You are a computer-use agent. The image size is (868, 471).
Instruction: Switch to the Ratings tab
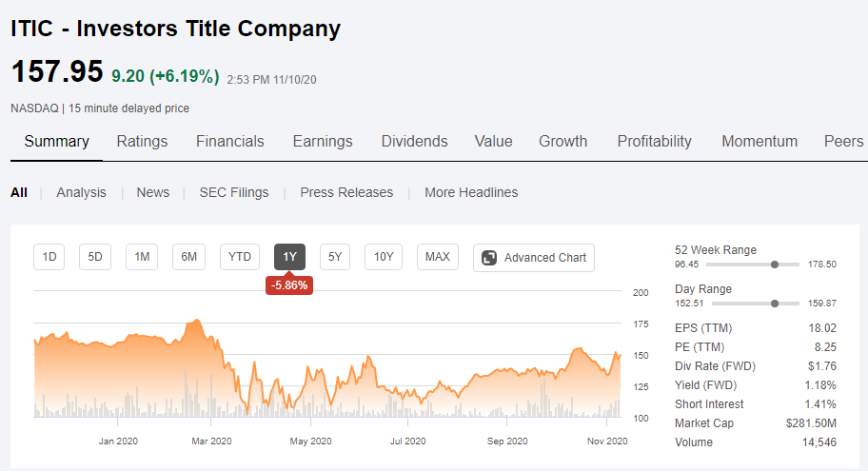click(x=142, y=142)
